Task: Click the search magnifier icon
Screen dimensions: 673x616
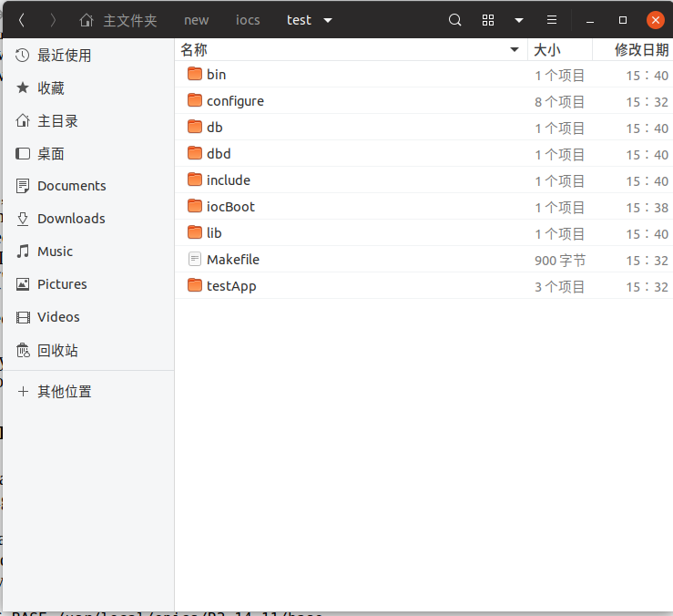Action: coord(455,20)
